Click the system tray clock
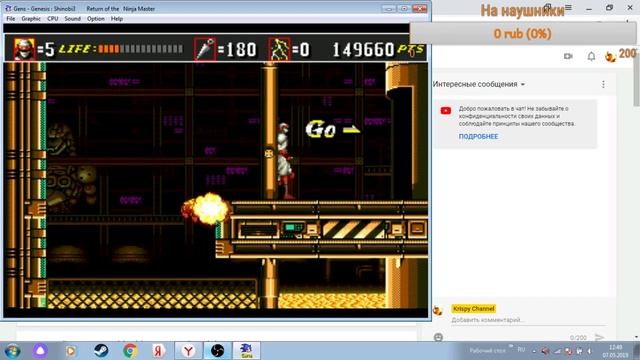This screenshot has width=640, height=360. click(616, 351)
